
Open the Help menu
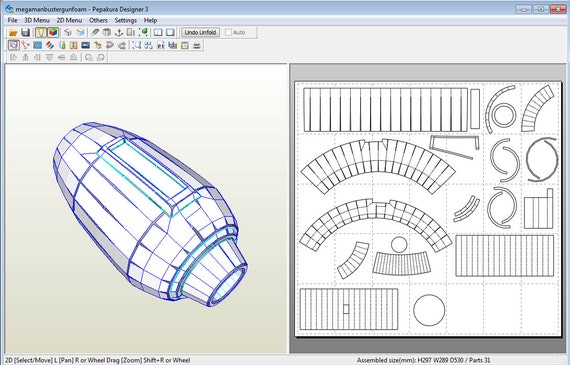click(150, 20)
